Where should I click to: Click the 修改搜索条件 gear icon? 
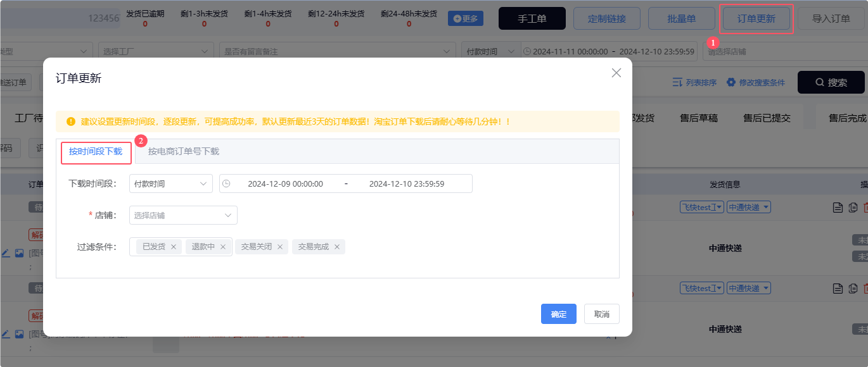coord(731,82)
